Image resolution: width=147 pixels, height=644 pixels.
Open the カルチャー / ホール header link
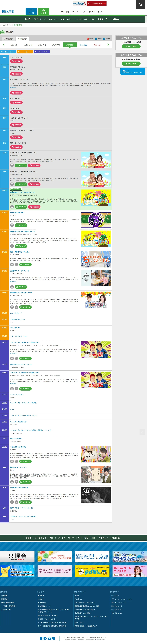pyautogui.click(x=95, y=12)
